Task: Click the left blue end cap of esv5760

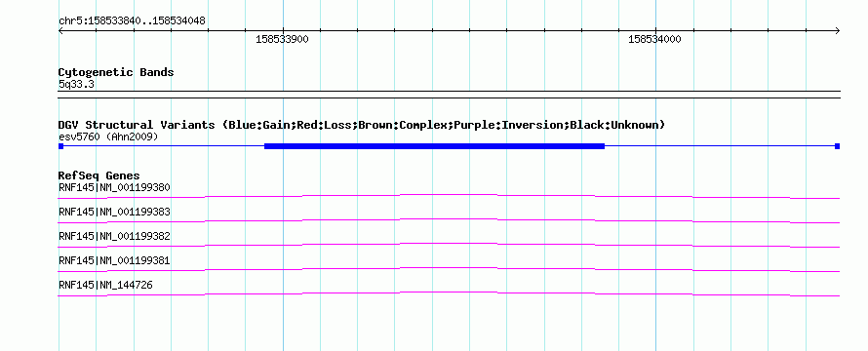Action: tap(60, 146)
